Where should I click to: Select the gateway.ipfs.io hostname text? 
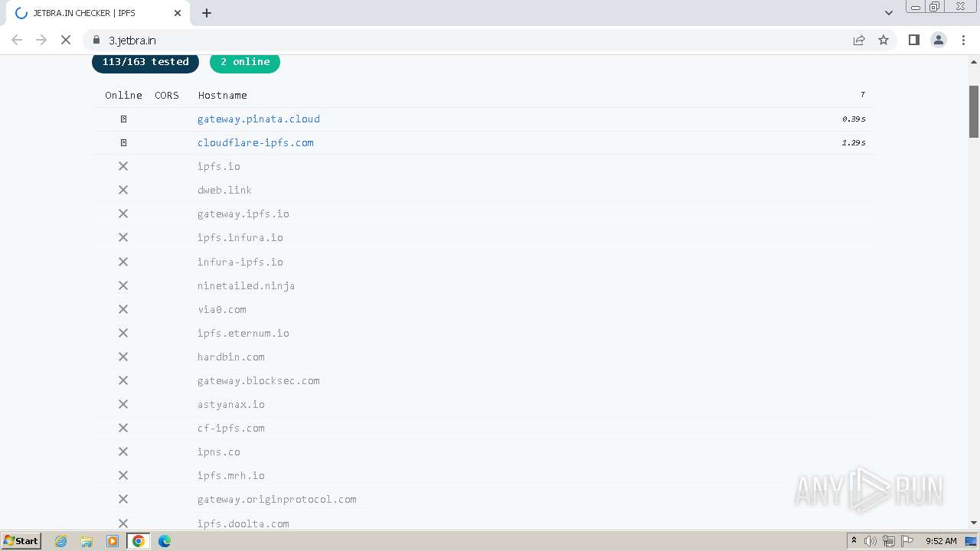[243, 214]
